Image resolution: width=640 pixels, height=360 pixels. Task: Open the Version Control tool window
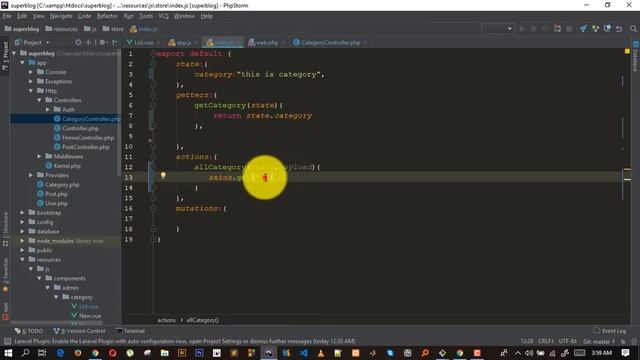point(79,331)
